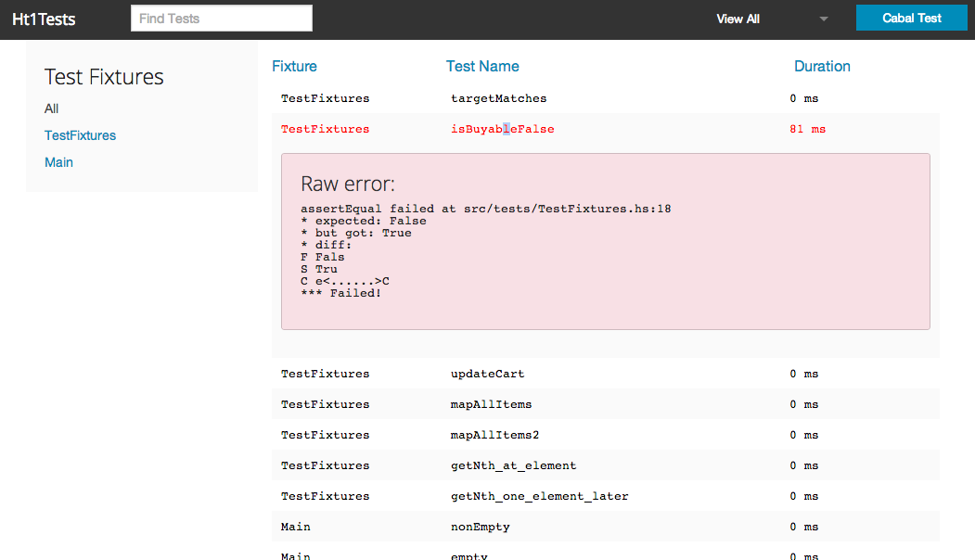The width and height of the screenshot is (975, 560).
Task: Select the mapAllItems2 test name
Action: pyautogui.click(x=495, y=435)
